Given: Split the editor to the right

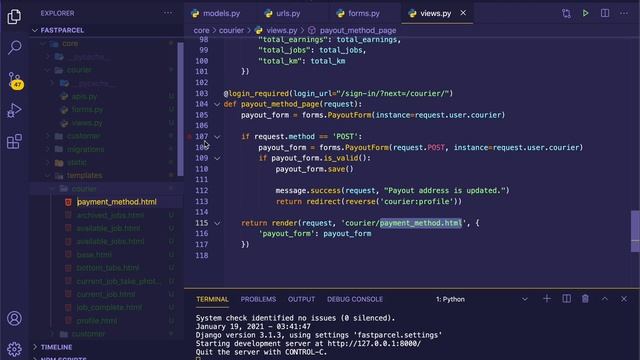Looking at the screenshot, I should click(605, 13).
